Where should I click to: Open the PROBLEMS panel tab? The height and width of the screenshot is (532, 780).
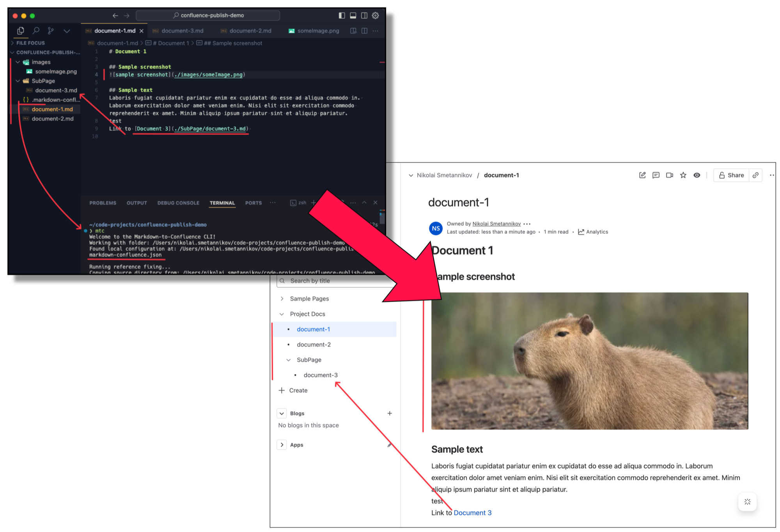pyautogui.click(x=103, y=203)
